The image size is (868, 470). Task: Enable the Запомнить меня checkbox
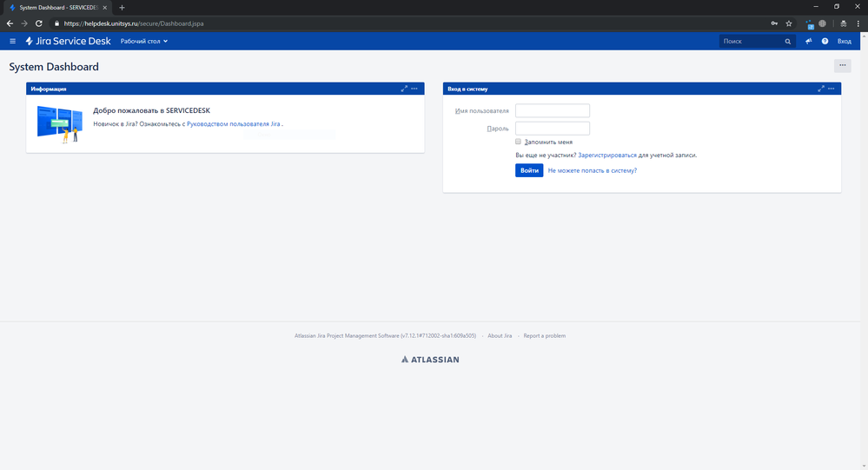518,142
